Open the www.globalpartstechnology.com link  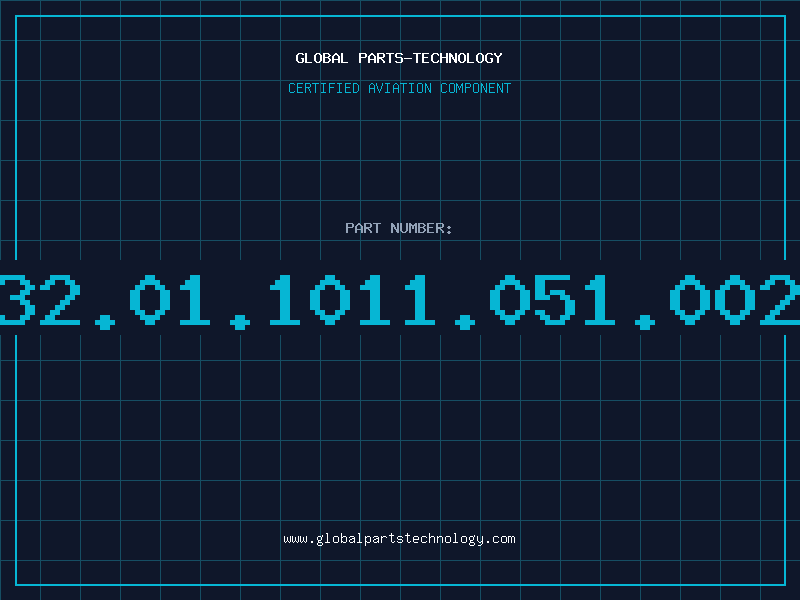click(399, 539)
